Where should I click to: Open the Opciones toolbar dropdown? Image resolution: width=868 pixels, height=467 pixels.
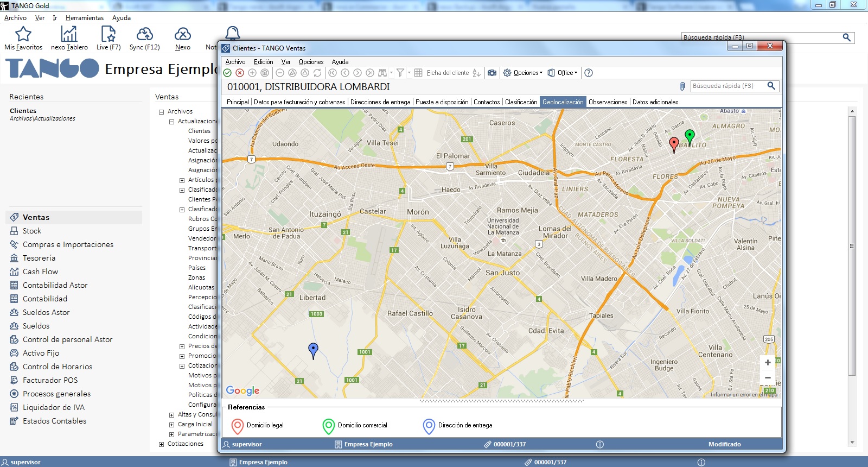(522, 73)
